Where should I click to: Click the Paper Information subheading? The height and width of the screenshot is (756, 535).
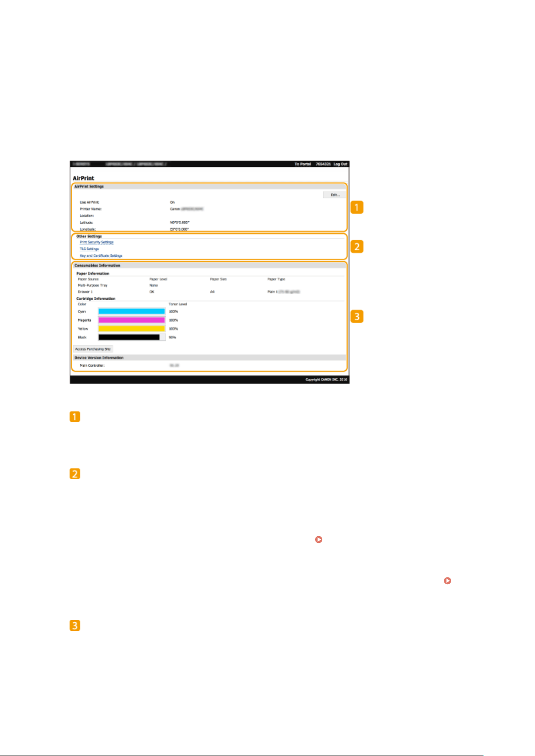pyautogui.click(x=92, y=274)
